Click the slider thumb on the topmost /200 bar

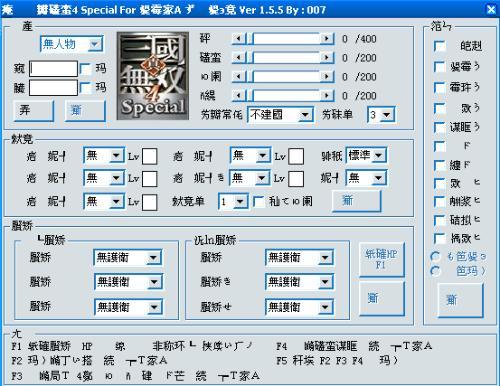click(250, 58)
